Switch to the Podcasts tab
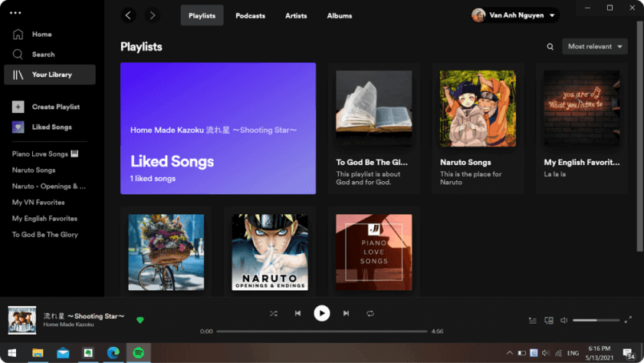644x363 pixels. (x=250, y=15)
